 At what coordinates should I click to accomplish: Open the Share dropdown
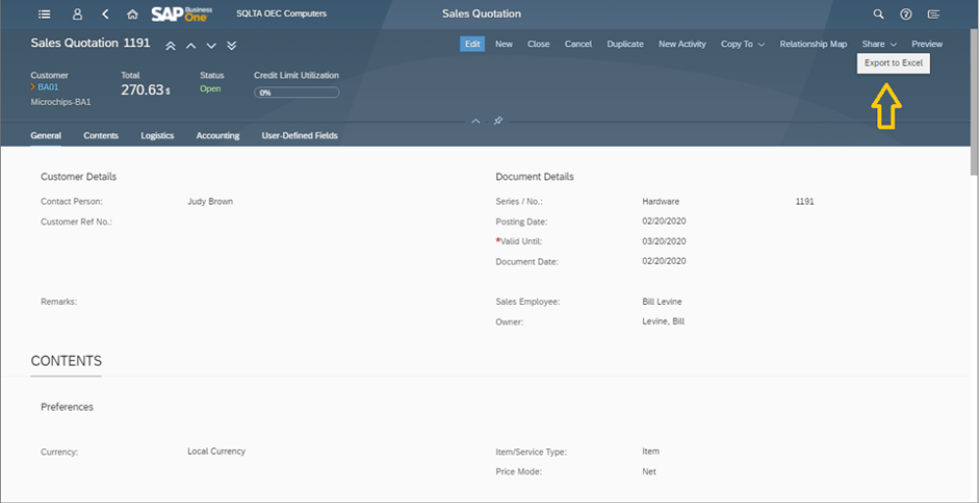[879, 44]
